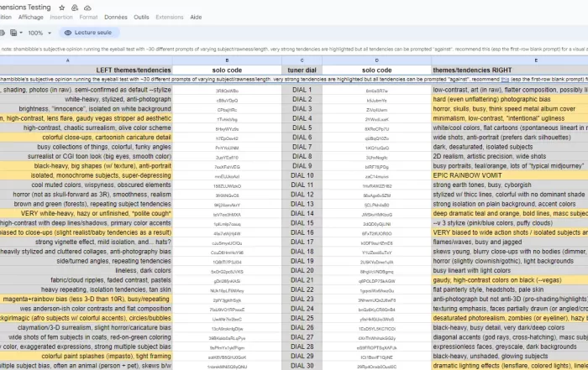Select column A header

[86, 60]
